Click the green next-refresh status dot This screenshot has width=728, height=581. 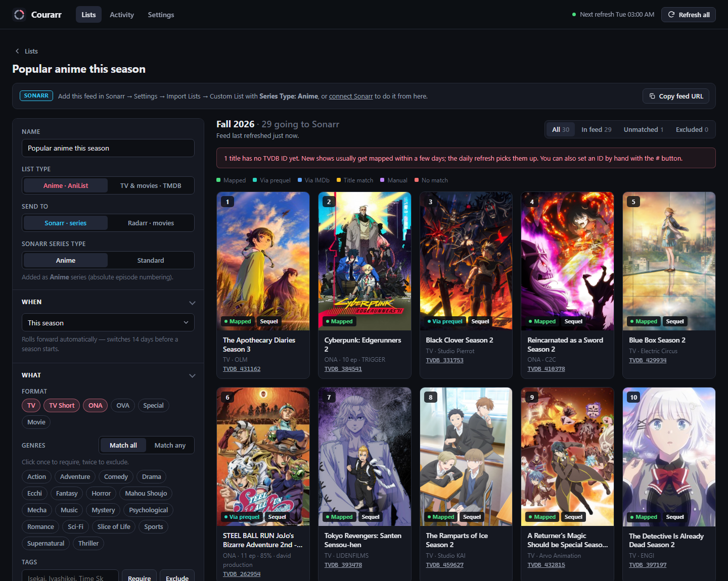(x=574, y=15)
